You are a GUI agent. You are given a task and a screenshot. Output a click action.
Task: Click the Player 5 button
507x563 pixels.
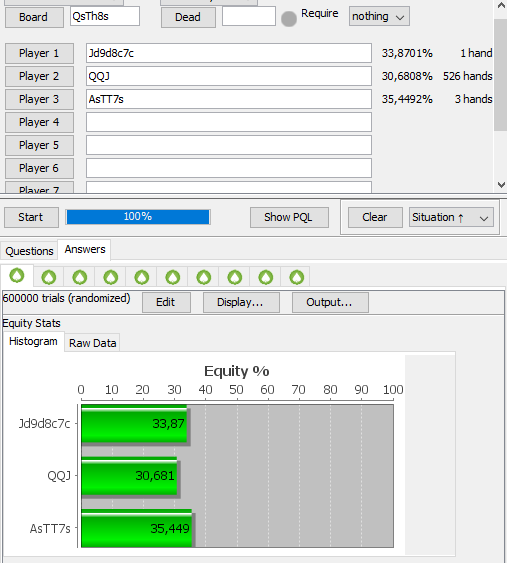[39, 145]
